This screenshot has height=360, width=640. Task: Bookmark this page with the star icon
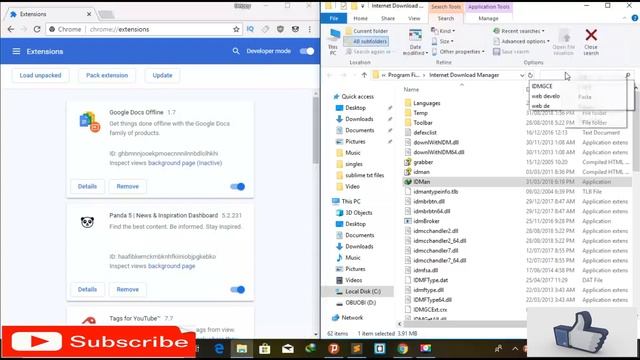point(236,29)
